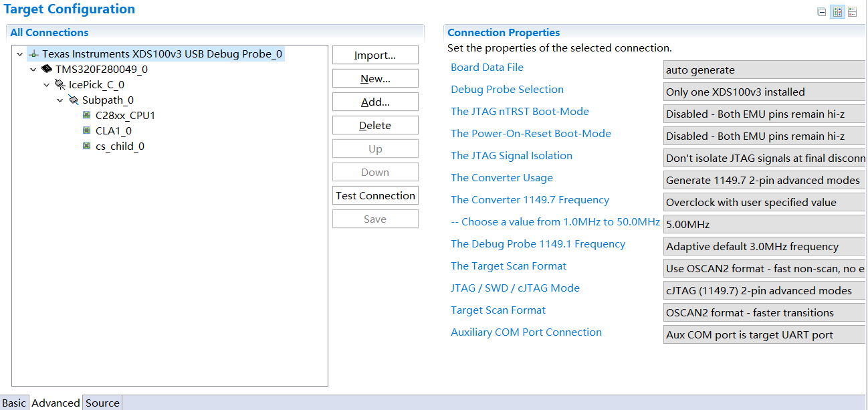The image size is (868, 410).
Task: Open the Board Data File dropdown
Action: point(764,70)
